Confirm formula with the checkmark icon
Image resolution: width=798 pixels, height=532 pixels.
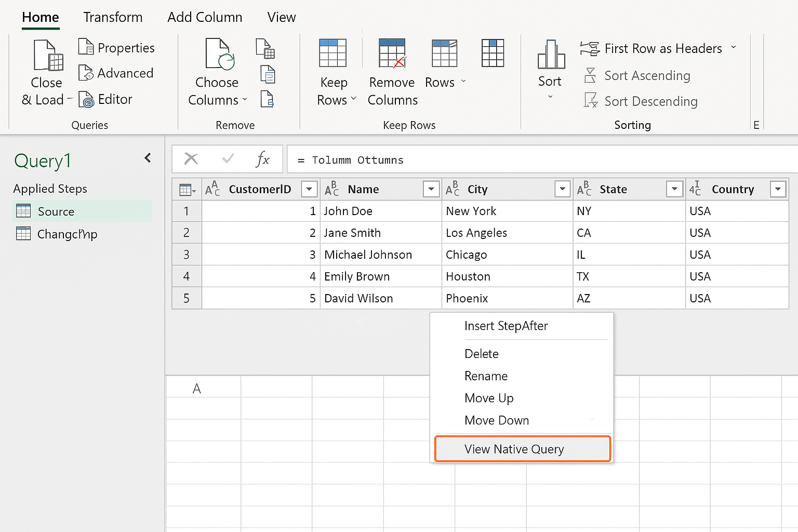point(228,158)
